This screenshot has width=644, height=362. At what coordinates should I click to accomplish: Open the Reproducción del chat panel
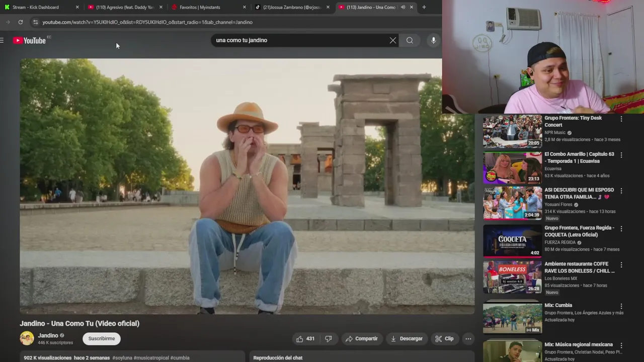362,357
